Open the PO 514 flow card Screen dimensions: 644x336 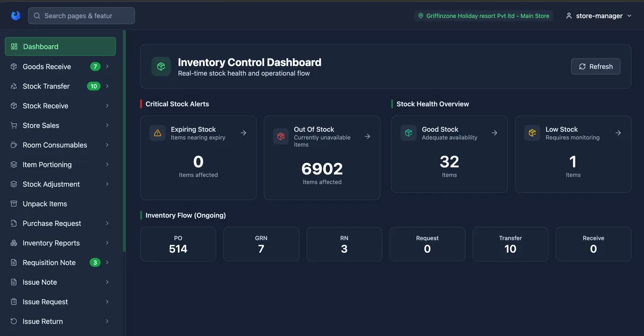pyautogui.click(x=178, y=244)
